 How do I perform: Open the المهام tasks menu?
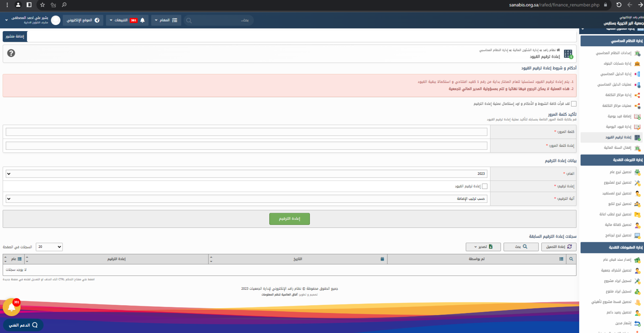click(166, 20)
